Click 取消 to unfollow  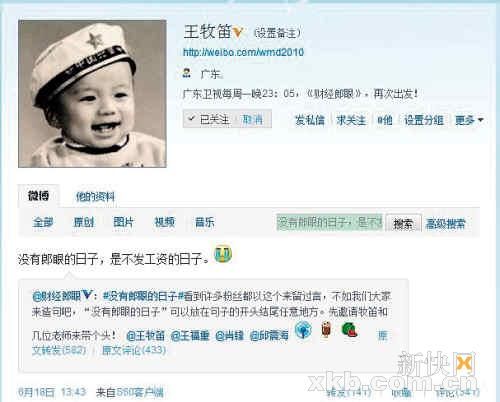coord(252,119)
